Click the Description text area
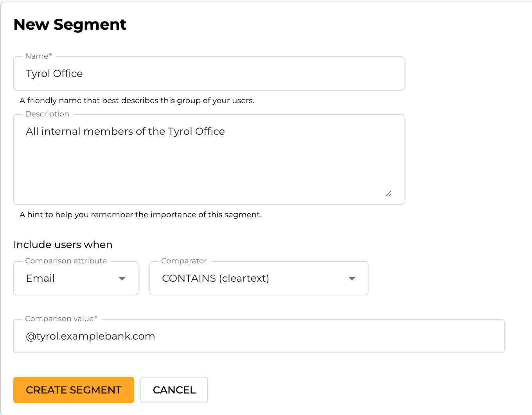This screenshot has height=415, width=532. (209, 159)
